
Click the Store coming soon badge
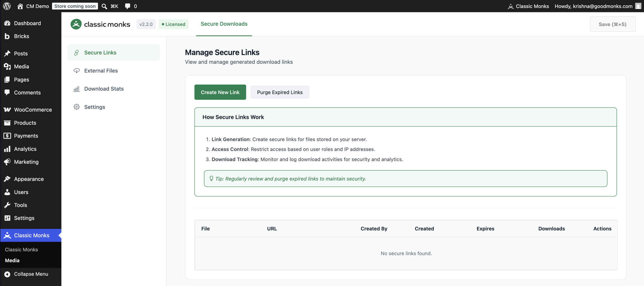(x=75, y=6)
